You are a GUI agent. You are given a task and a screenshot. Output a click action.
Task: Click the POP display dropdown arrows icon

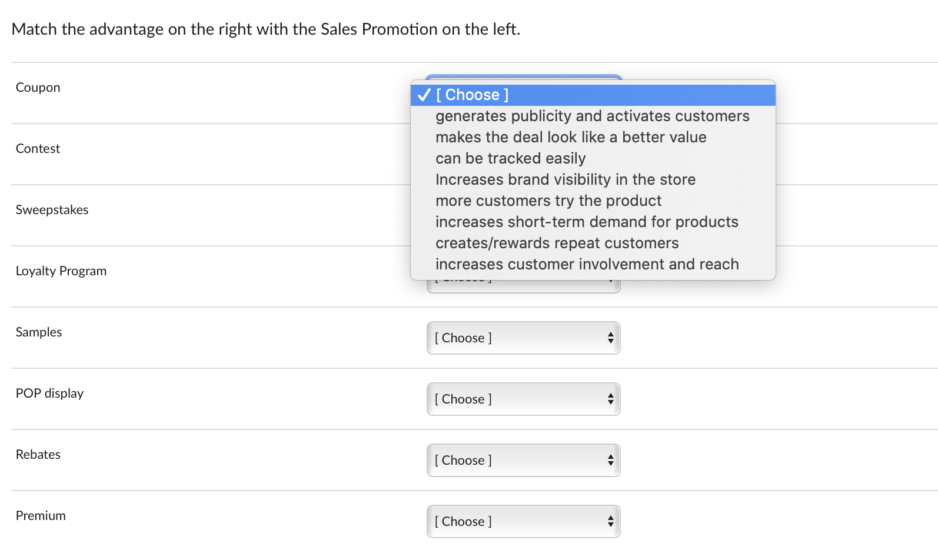coord(611,399)
